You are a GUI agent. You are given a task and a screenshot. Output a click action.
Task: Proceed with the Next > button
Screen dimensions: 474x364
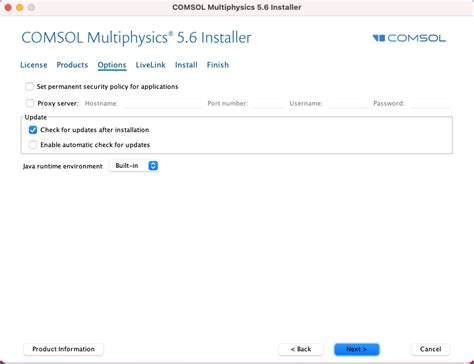tap(357, 349)
